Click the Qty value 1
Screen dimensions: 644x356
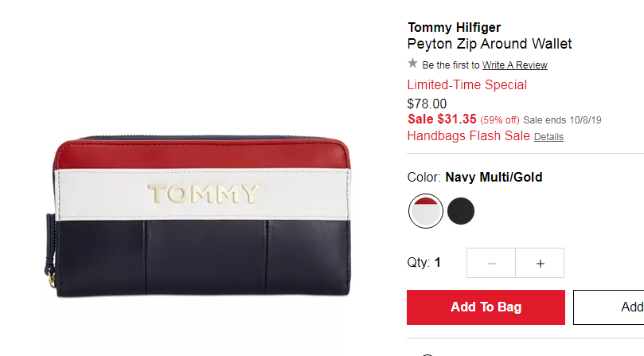pyautogui.click(x=438, y=262)
